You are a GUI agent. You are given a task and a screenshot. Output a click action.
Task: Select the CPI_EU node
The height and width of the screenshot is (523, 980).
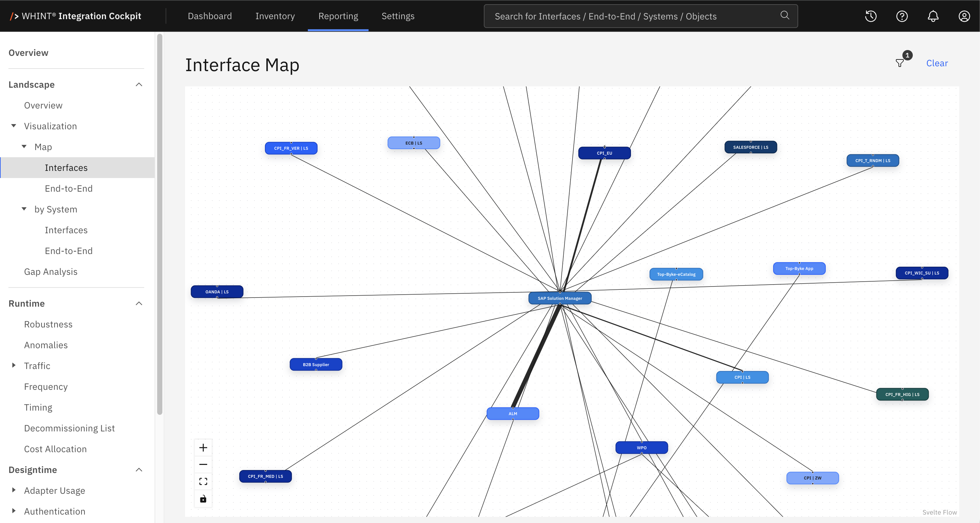click(x=604, y=153)
